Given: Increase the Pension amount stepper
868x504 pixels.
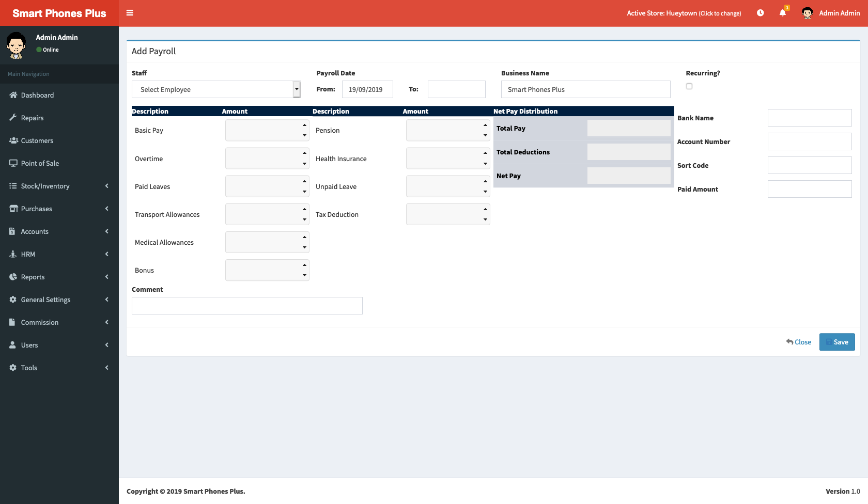Looking at the screenshot, I should (486, 125).
